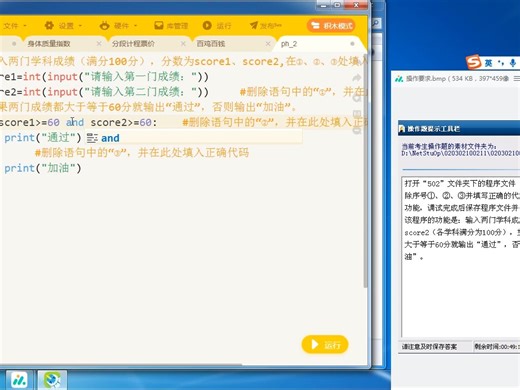
Task: Switch to 积木模式 block mode
Action: [331, 26]
